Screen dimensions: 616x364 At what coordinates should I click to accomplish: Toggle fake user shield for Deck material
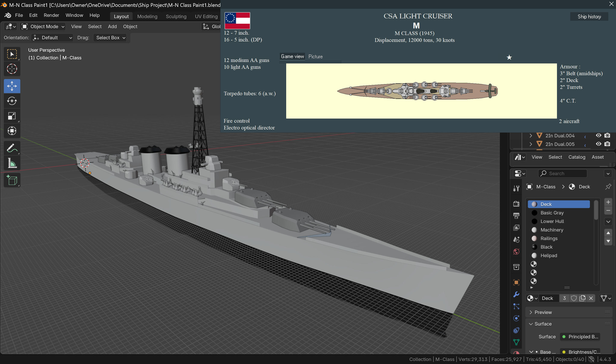click(573, 298)
